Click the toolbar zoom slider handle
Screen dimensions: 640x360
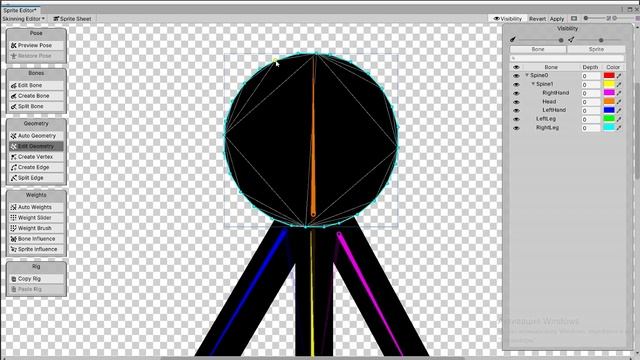586,18
